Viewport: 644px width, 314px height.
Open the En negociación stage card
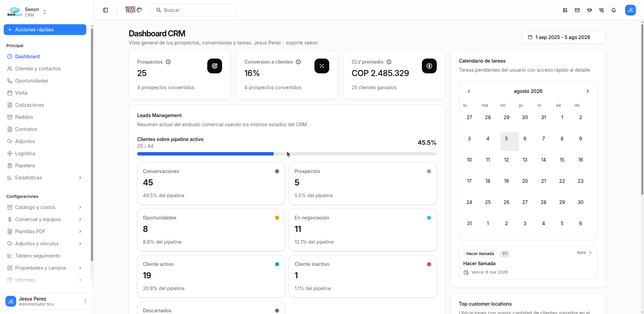coord(363,230)
